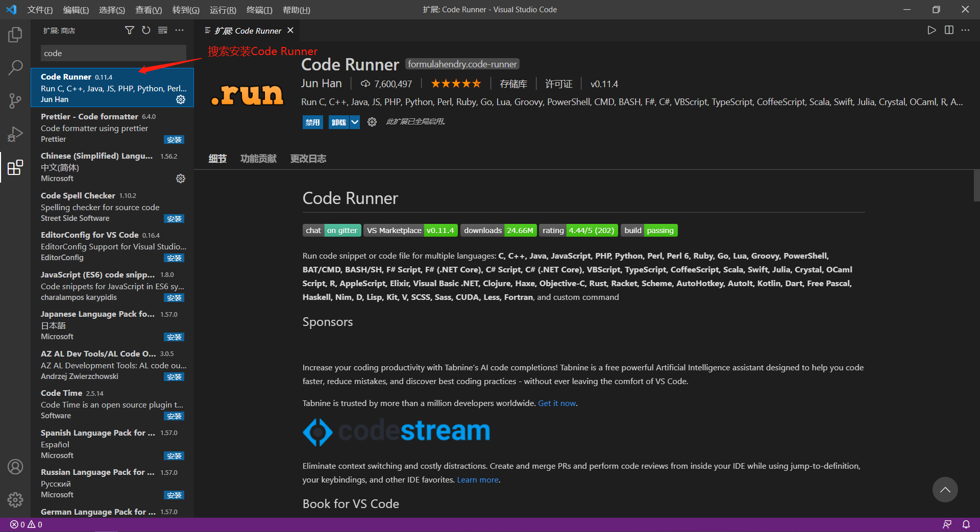Open the Manage gear menu
The width and height of the screenshot is (980, 532).
click(x=15, y=500)
